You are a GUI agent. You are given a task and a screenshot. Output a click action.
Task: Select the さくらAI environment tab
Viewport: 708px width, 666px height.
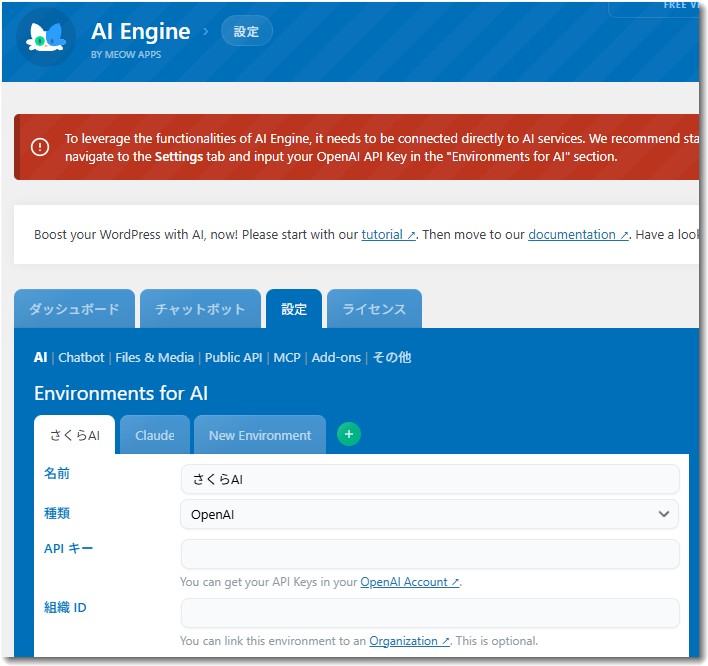[x=74, y=435]
